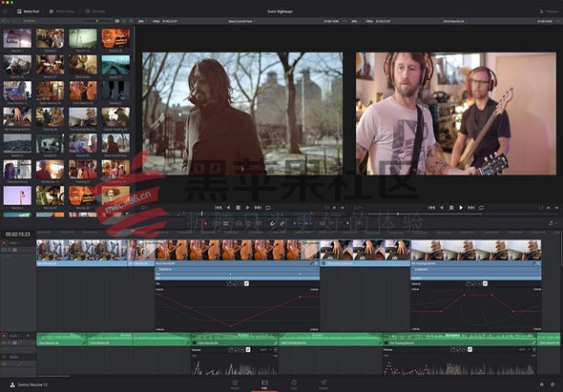Open the dropdown in the left Volume curve header

(266, 349)
